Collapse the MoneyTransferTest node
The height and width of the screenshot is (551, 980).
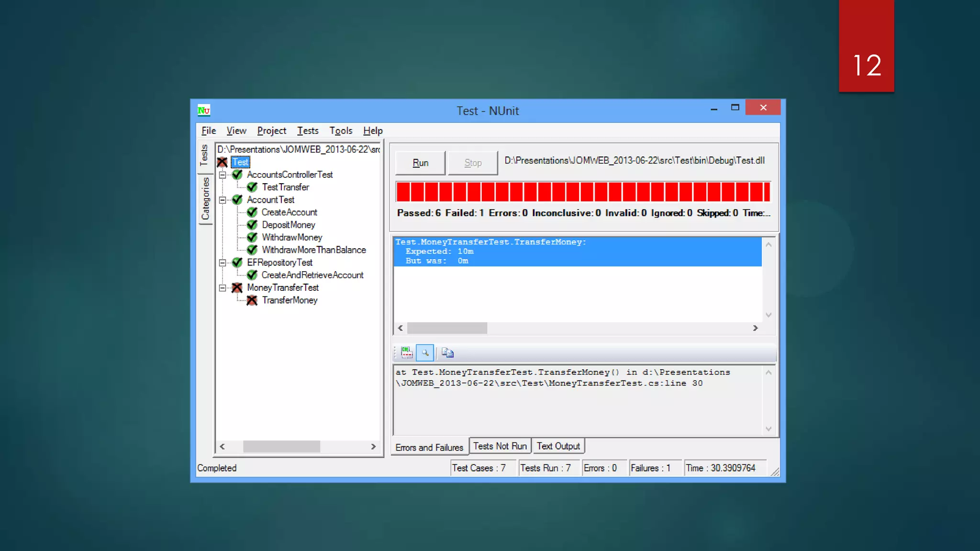pos(223,288)
